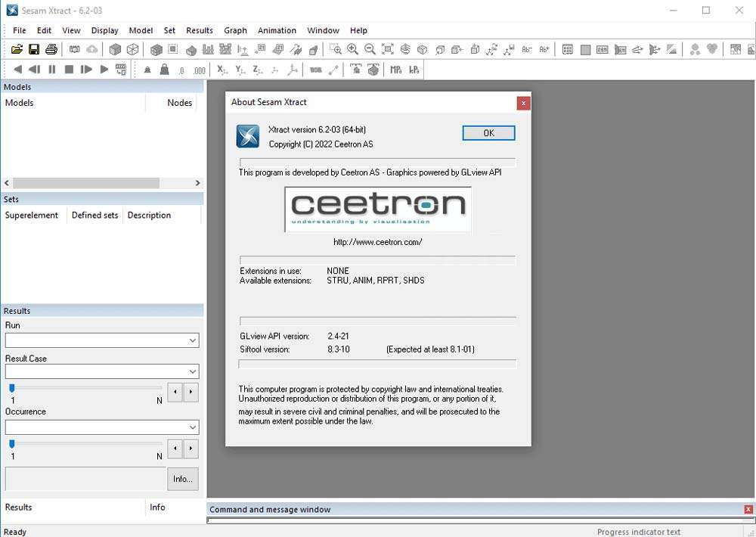Click next arrow beside Occurrence slider

point(191,449)
